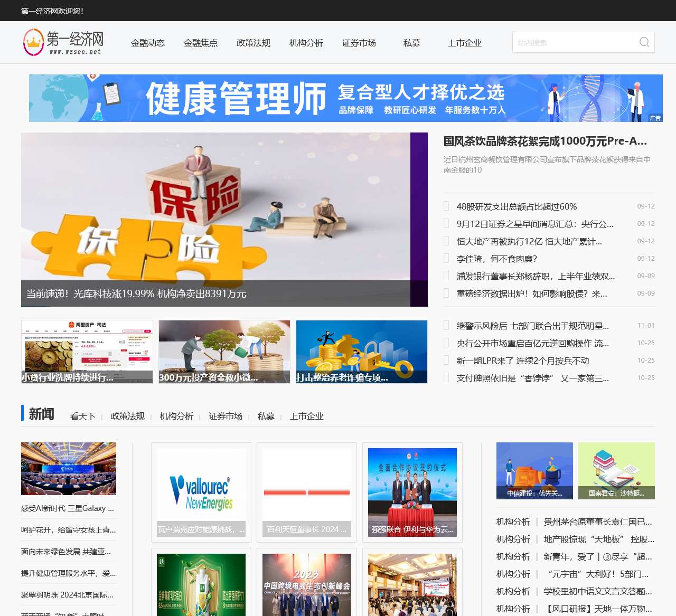Select 私募 in the main navigation bar
Viewport: 676px width, 616px height.
pyautogui.click(x=412, y=43)
